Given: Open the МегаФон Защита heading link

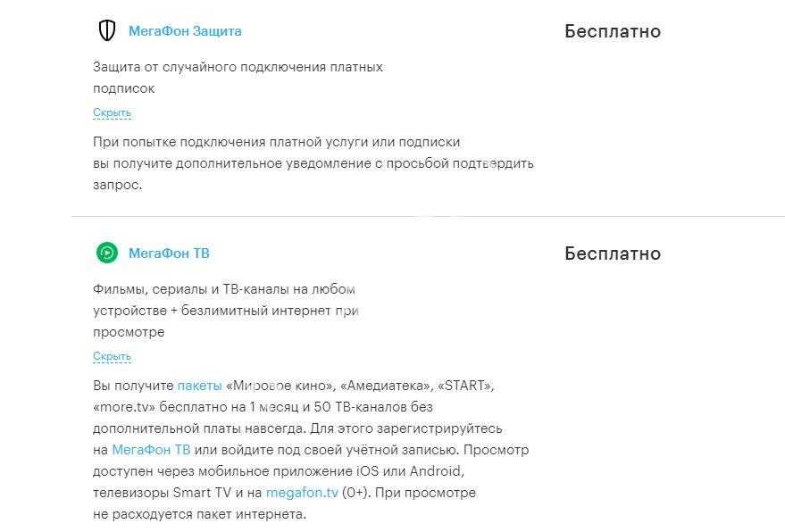Looking at the screenshot, I should (x=185, y=31).
